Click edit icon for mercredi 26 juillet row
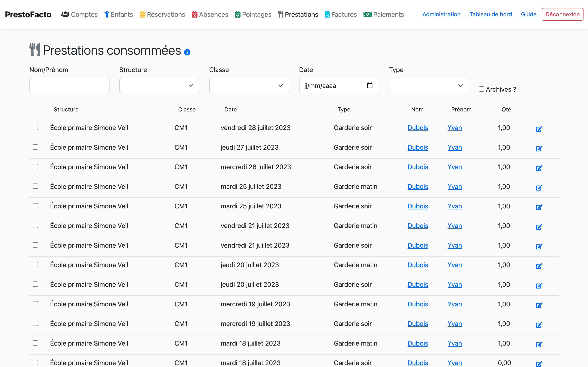Image resolution: width=588 pixels, height=367 pixels. point(539,168)
